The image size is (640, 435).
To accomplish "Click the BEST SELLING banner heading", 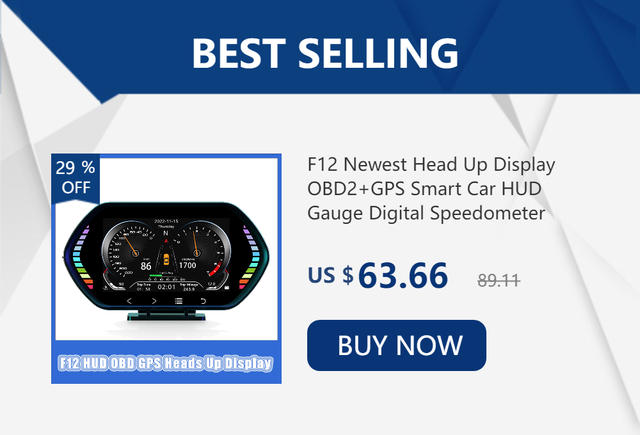I will coord(325,53).
